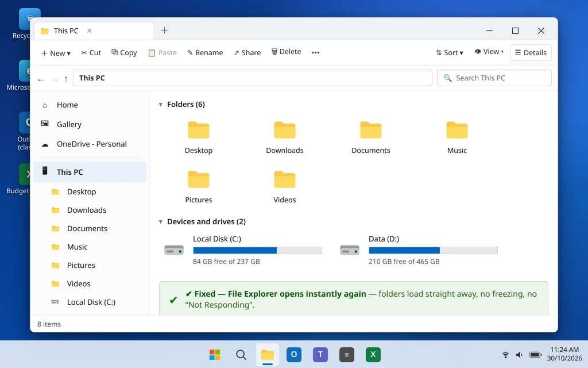
Task: Go back with the left arrow
Action: pyautogui.click(x=41, y=79)
